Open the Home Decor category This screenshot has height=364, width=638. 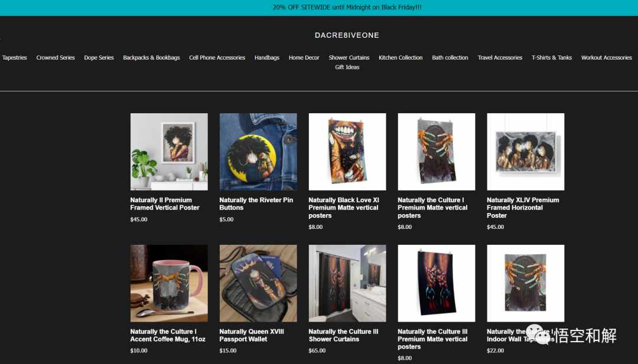point(304,58)
